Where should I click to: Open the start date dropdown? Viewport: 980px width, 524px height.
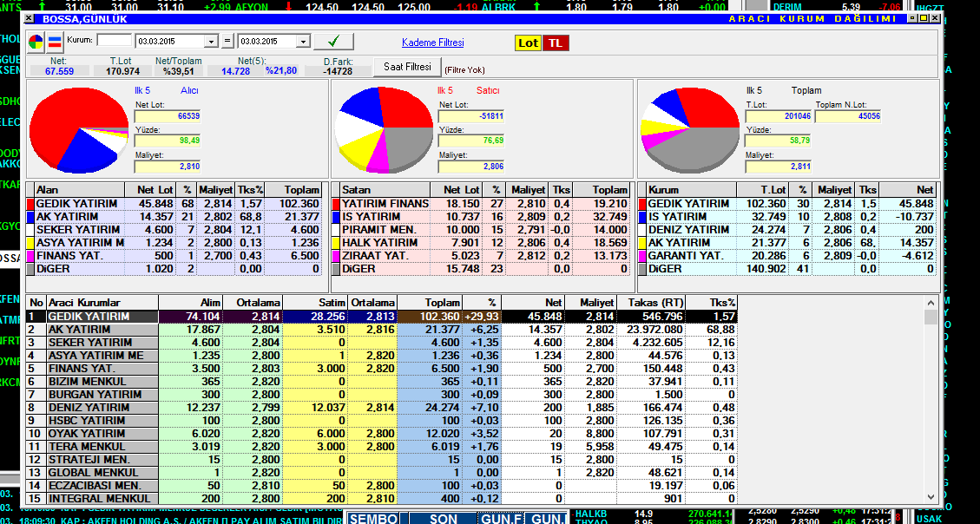[211, 42]
